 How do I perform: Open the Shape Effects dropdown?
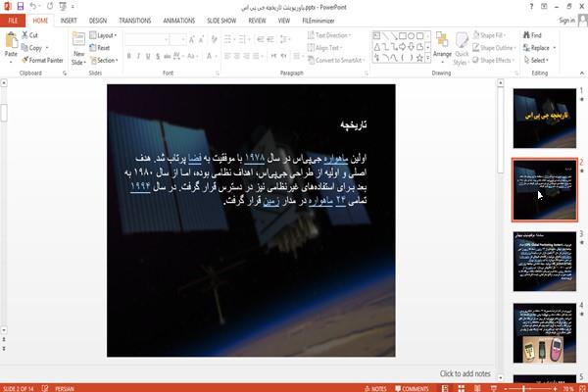494,60
